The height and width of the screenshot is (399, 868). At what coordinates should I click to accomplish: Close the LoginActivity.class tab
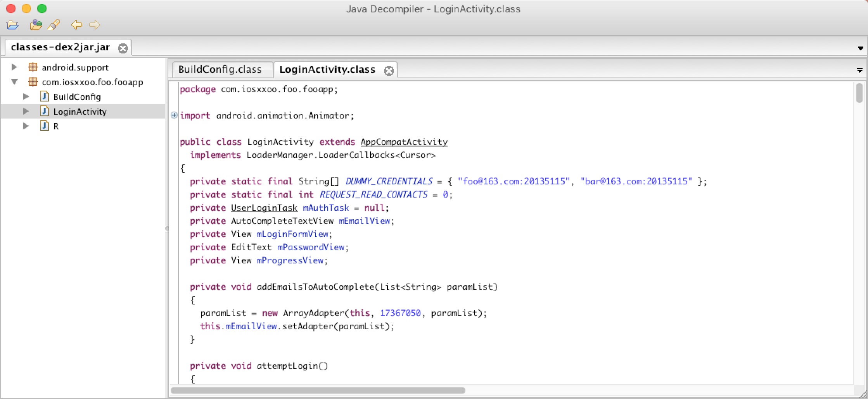389,71
